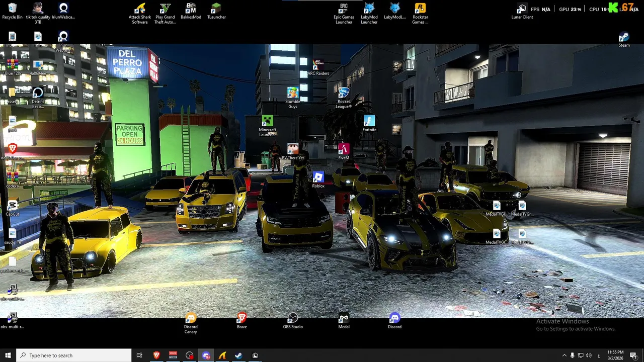Screen dimensions: 644x362
Task: Open the 'Blue 128x' archive icon
Action: click(x=12, y=67)
